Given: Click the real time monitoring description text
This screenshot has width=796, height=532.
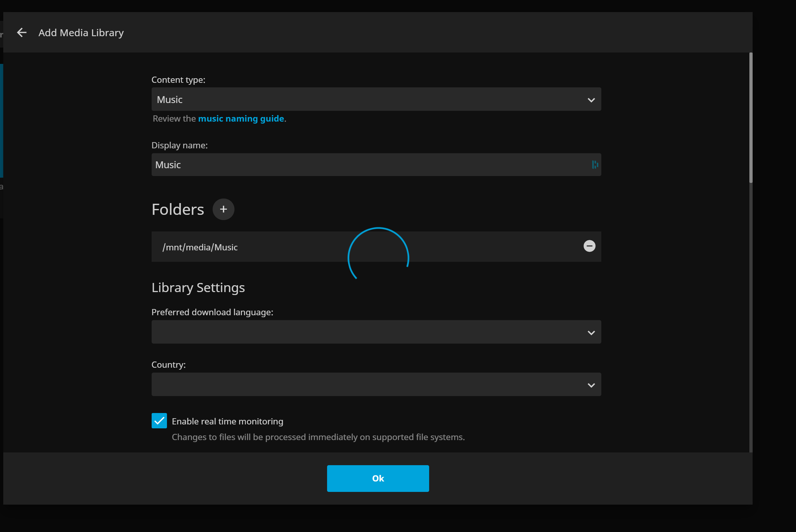Looking at the screenshot, I should pyautogui.click(x=318, y=437).
